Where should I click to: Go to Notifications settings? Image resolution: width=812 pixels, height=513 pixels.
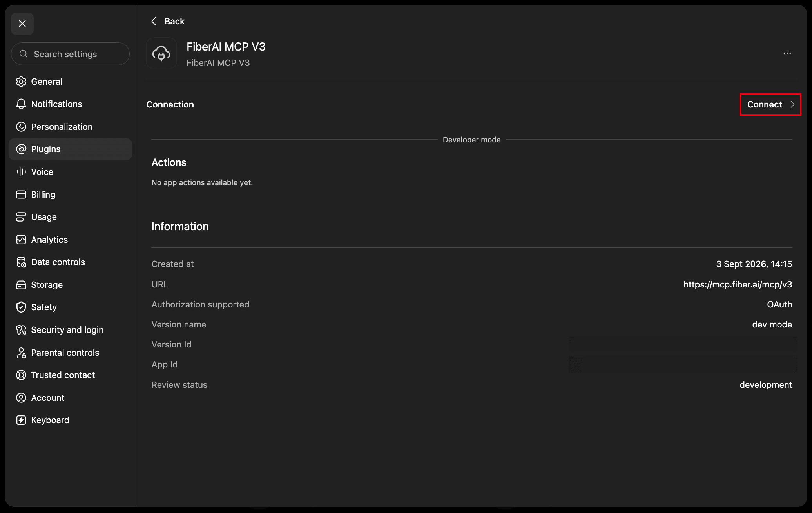(71, 104)
